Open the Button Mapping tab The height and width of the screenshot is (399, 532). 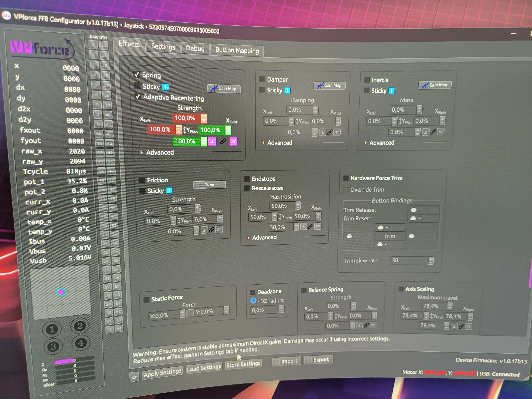pos(237,50)
